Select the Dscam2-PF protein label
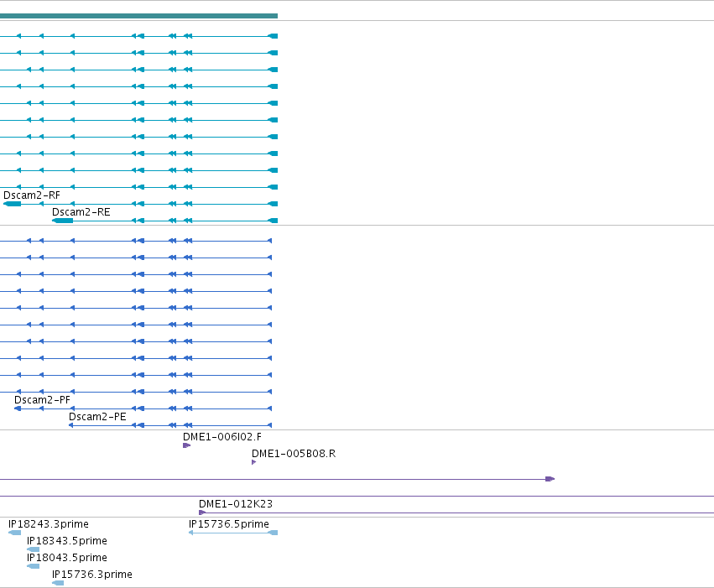This screenshot has height=588, width=714. pos(42,400)
